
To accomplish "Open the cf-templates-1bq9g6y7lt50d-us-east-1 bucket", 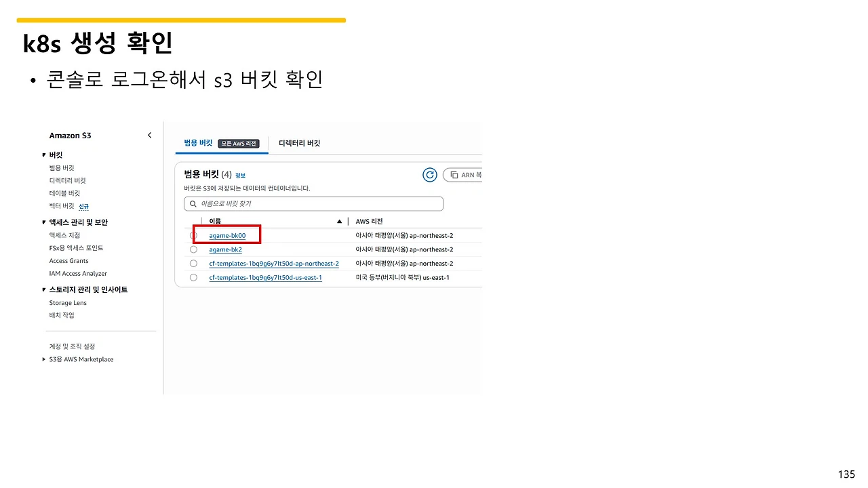I will [x=265, y=278].
